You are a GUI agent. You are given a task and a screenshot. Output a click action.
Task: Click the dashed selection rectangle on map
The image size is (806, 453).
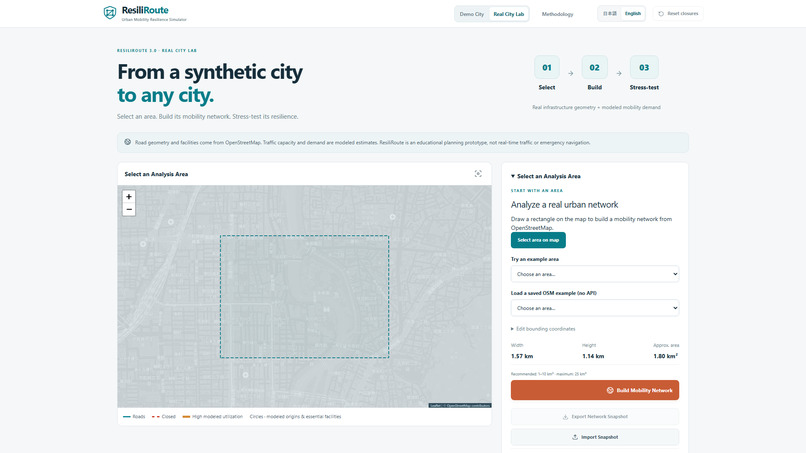304,297
